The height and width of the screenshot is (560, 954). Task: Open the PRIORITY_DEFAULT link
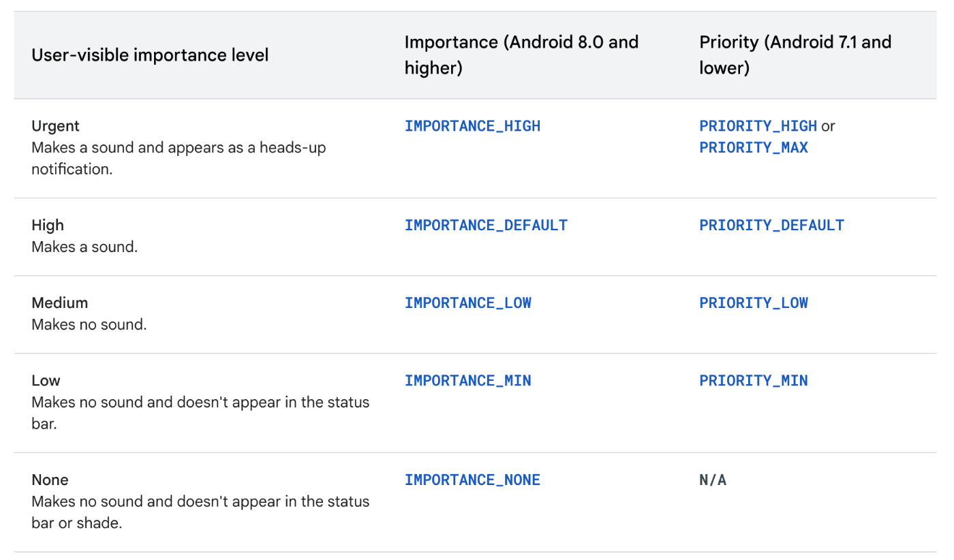(771, 225)
